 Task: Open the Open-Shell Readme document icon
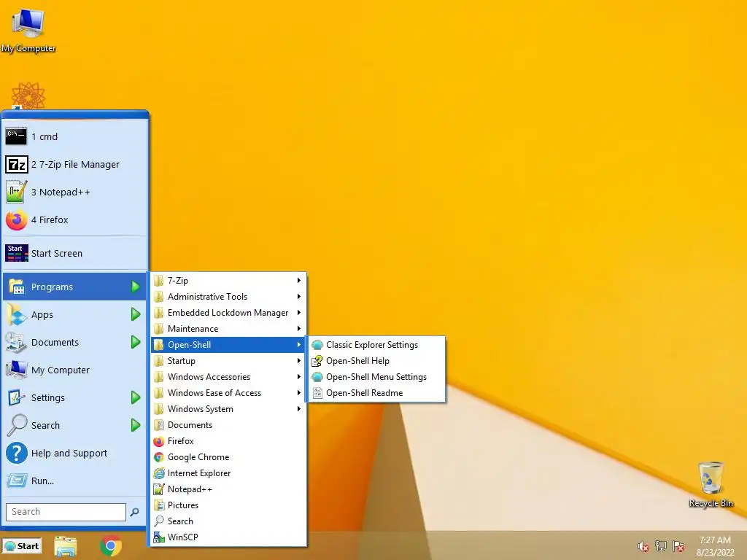317,393
